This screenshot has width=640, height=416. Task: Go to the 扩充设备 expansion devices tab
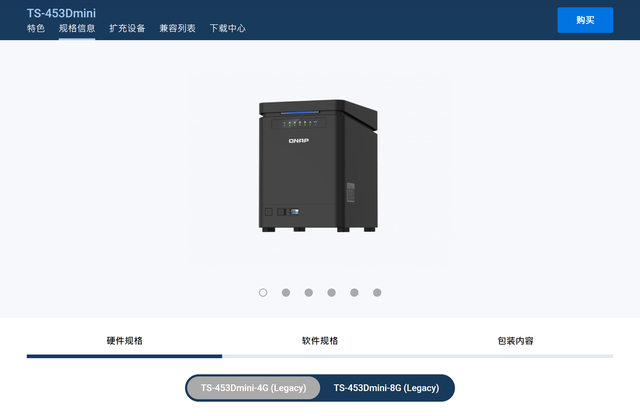(127, 28)
